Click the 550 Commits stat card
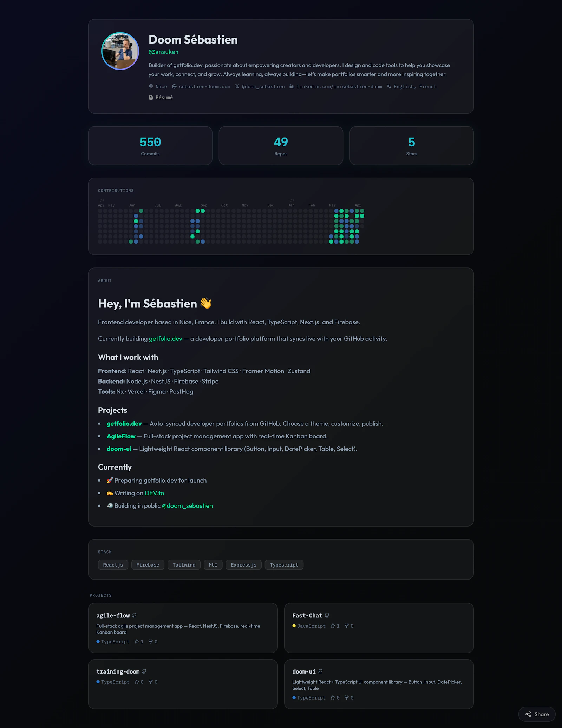This screenshot has width=562, height=728. 150,146
